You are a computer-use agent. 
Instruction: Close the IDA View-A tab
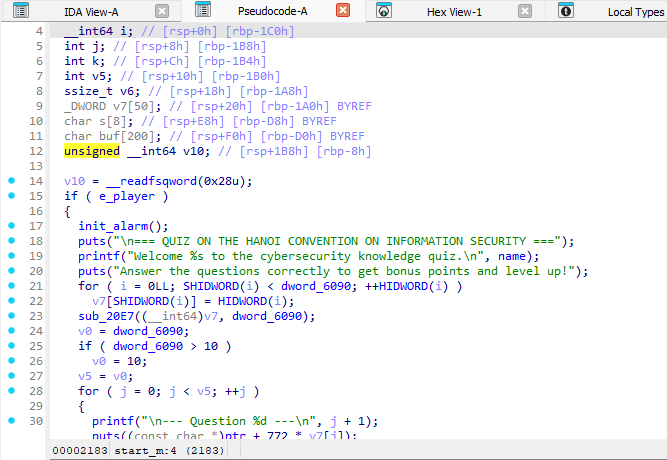[162, 11]
